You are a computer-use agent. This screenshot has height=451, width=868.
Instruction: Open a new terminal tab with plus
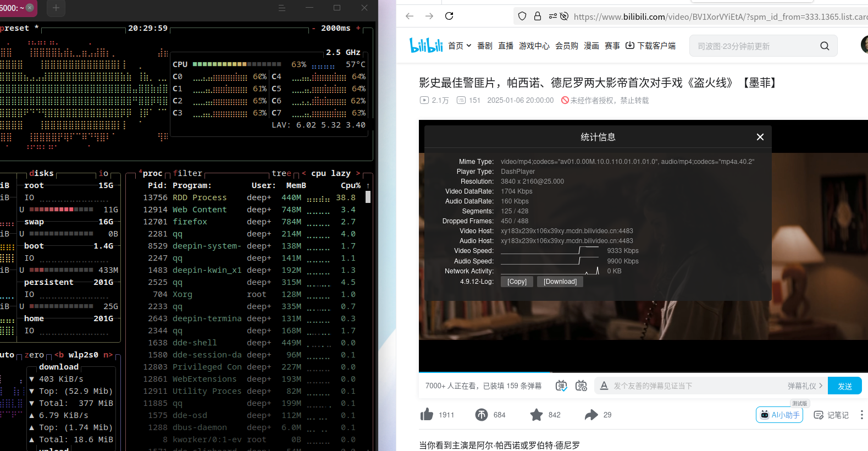56,8
